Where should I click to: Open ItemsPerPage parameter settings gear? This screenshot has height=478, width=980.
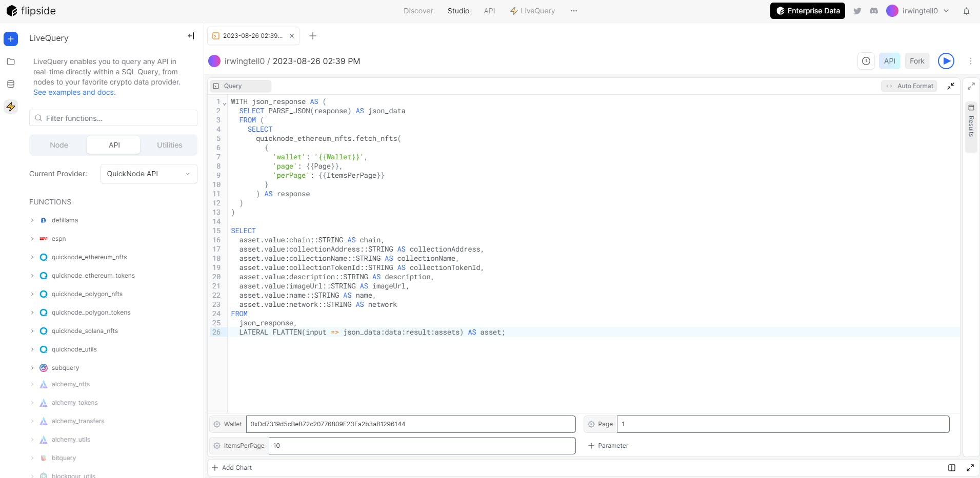(x=217, y=446)
